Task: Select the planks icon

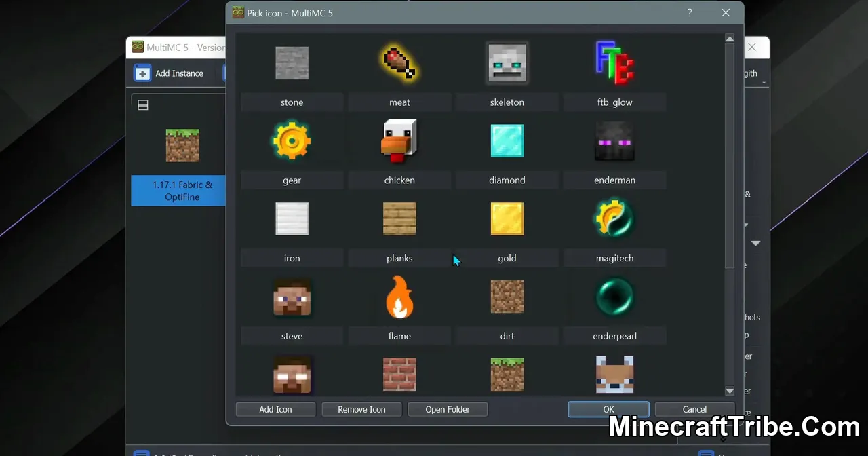Action: click(x=399, y=219)
